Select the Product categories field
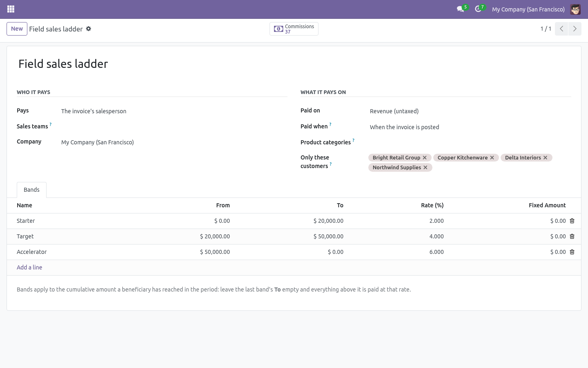The image size is (588, 368). 470,142
